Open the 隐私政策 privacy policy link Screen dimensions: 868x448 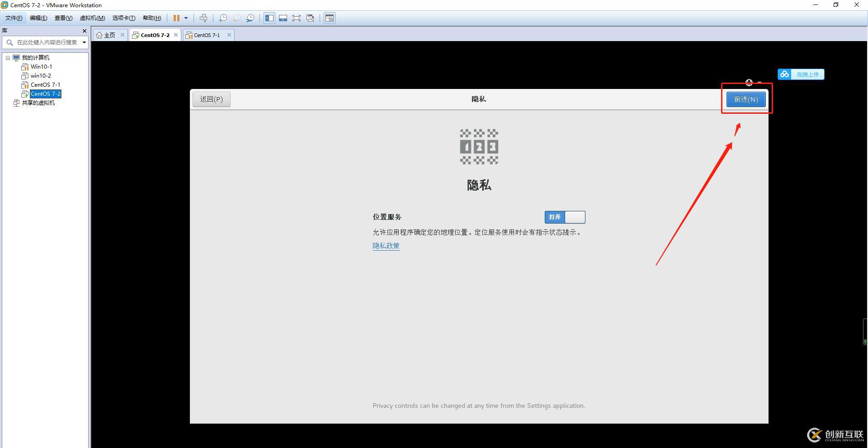(x=386, y=246)
